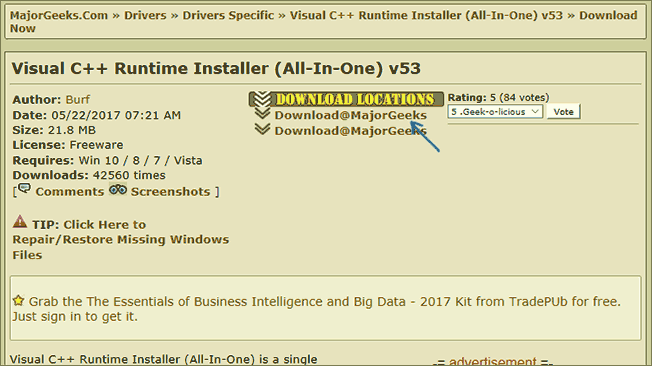Click the Vote button
Image resolution: width=652 pixels, height=366 pixels.
[x=563, y=111]
